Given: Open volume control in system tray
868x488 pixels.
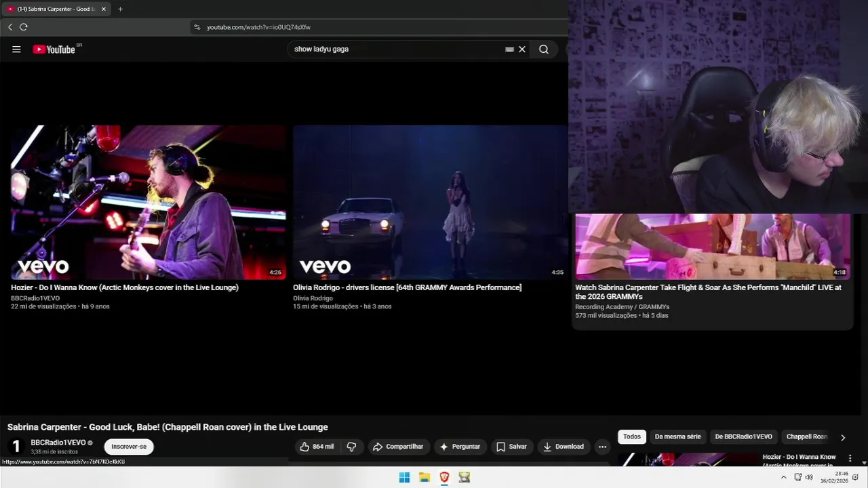Looking at the screenshot, I should point(809,477).
